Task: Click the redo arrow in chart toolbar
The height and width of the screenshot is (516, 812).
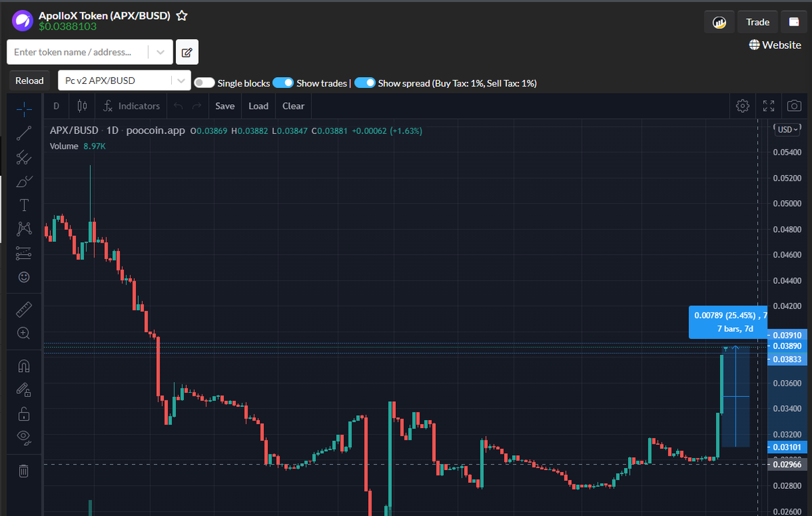Action: (x=197, y=106)
